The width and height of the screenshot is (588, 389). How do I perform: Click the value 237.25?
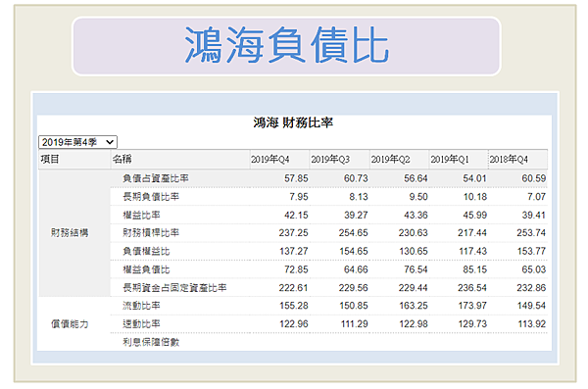click(294, 233)
